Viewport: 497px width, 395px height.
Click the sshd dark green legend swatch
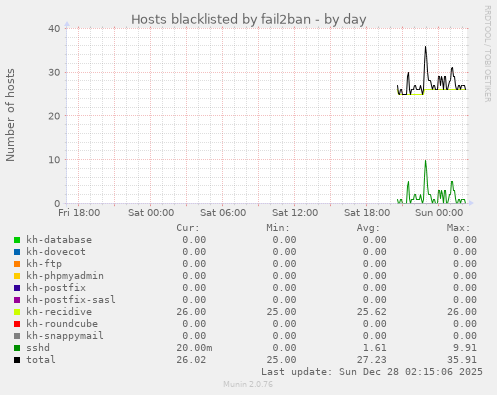[17, 348]
